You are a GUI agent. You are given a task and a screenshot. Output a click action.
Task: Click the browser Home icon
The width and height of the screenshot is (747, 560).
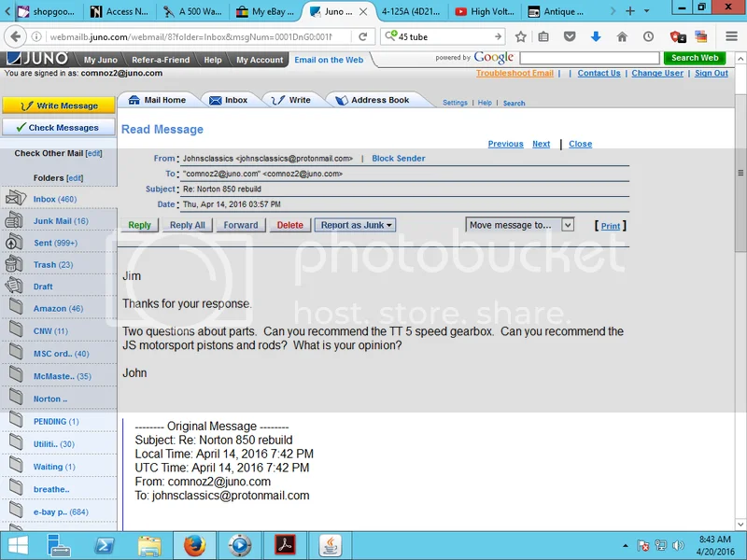[622, 36]
